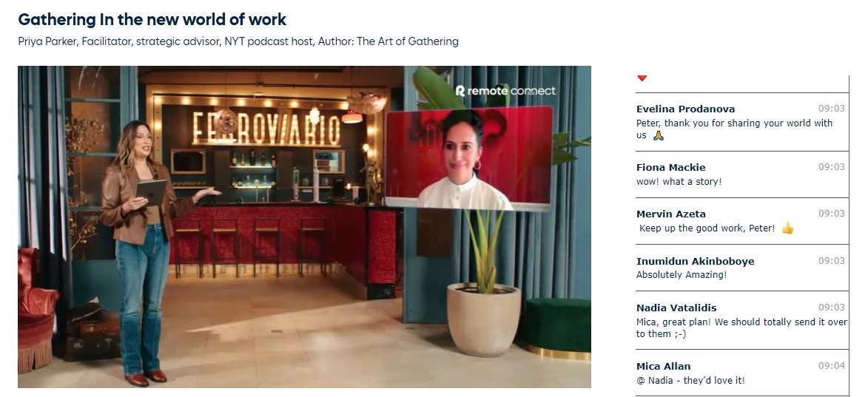Viewport: 868px width, 397px height.
Task: Click the praying hands emoji in Evelina's message
Action: coord(658,135)
